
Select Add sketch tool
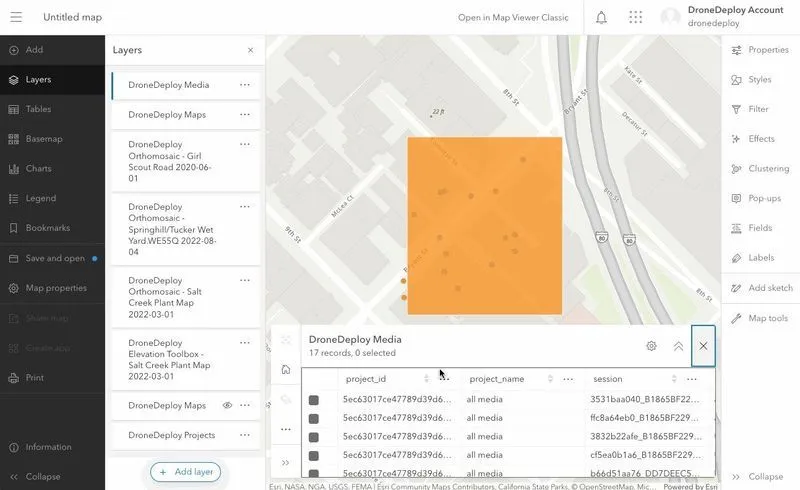(761, 288)
